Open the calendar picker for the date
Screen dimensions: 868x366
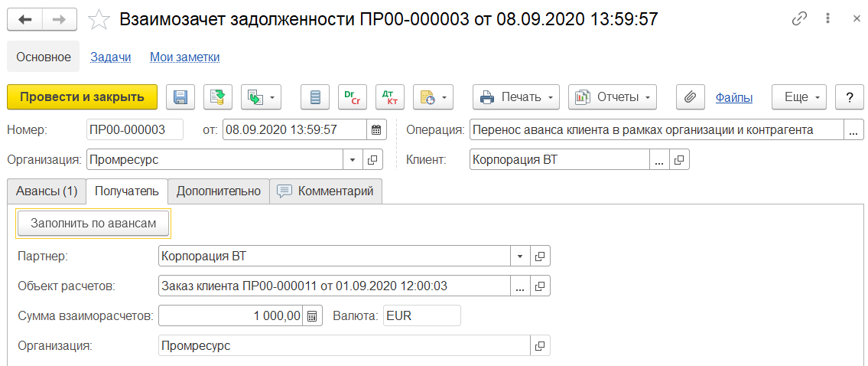click(377, 129)
